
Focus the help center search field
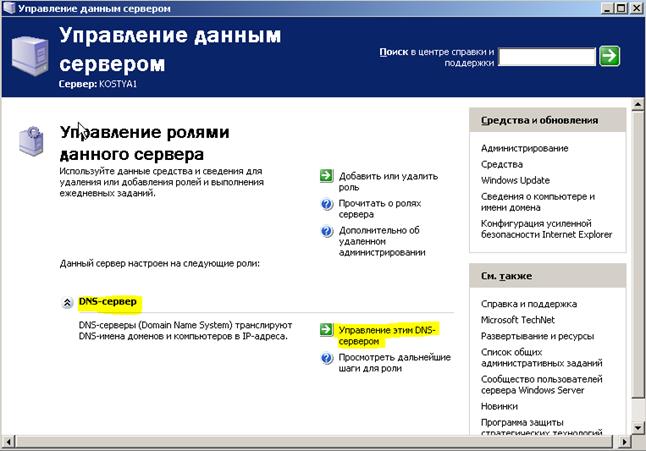[547, 57]
